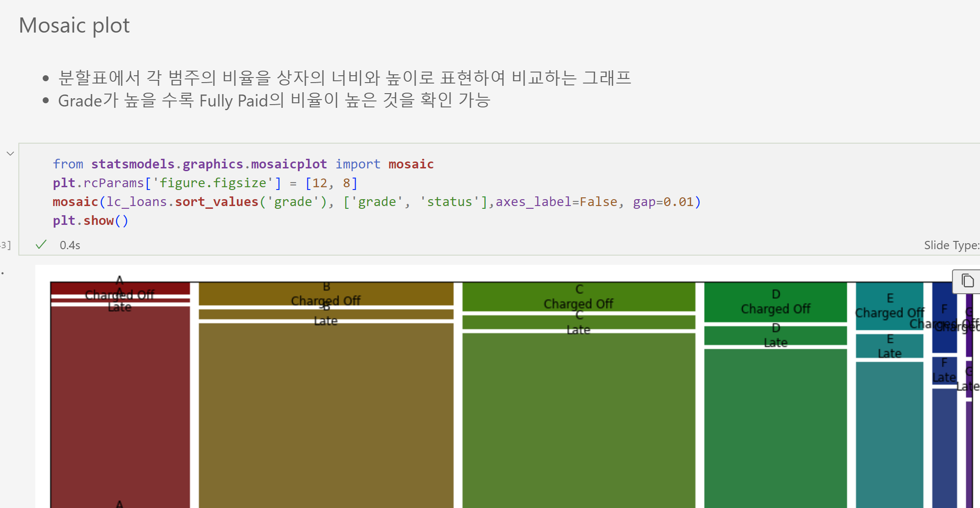980x508 pixels.
Task: Click the D Charged Off tile
Action: tap(775, 302)
